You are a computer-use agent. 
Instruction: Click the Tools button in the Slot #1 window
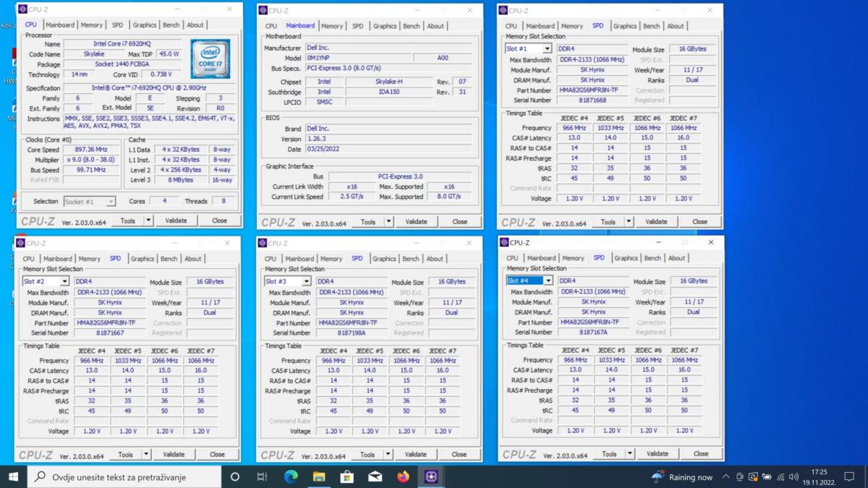point(608,222)
